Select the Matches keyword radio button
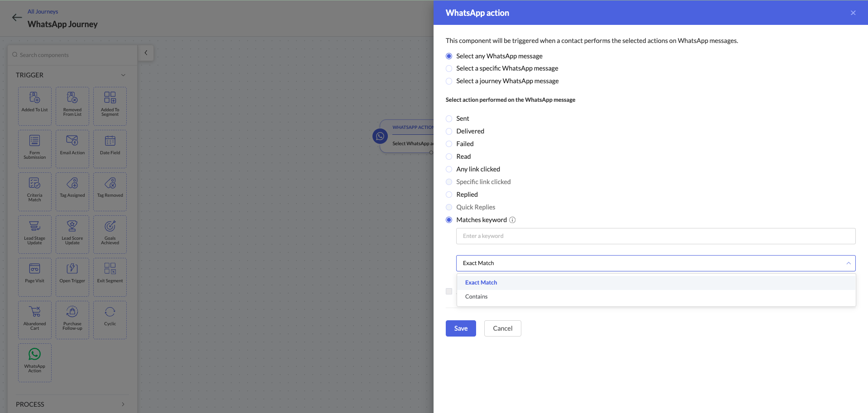Screen dimensions: 868x413 pyautogui.click(x=449, y=220)
